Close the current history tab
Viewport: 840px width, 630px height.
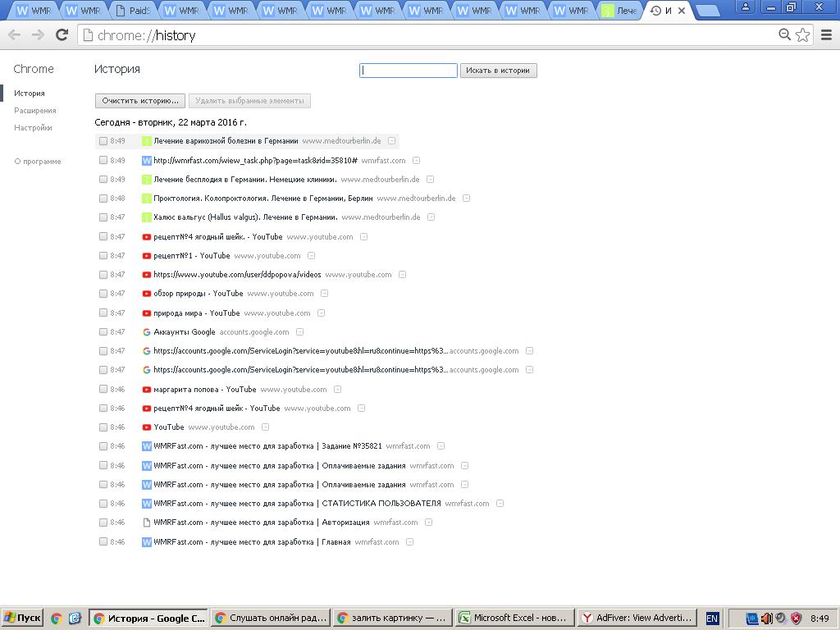682,10
